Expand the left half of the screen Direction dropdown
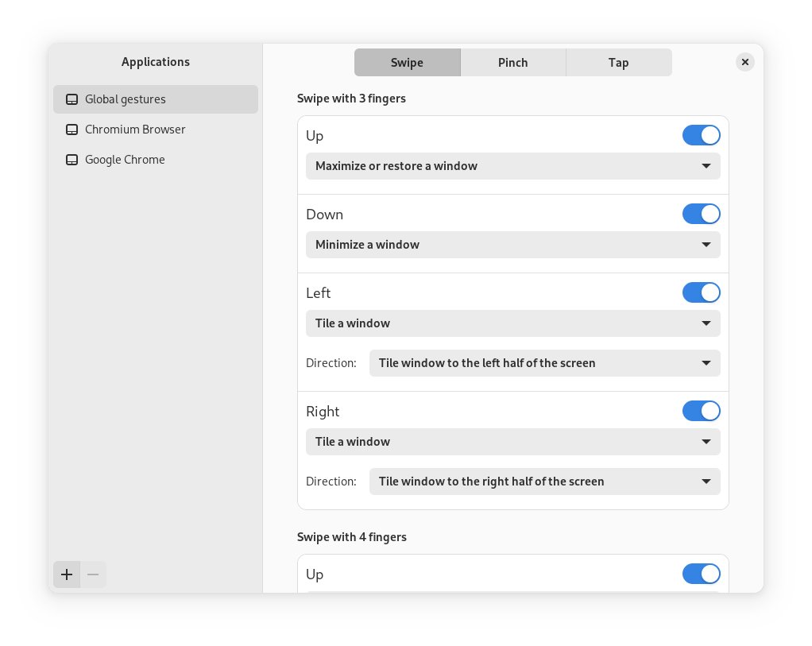This screenshot has width=812, height=646. point(545,363)
